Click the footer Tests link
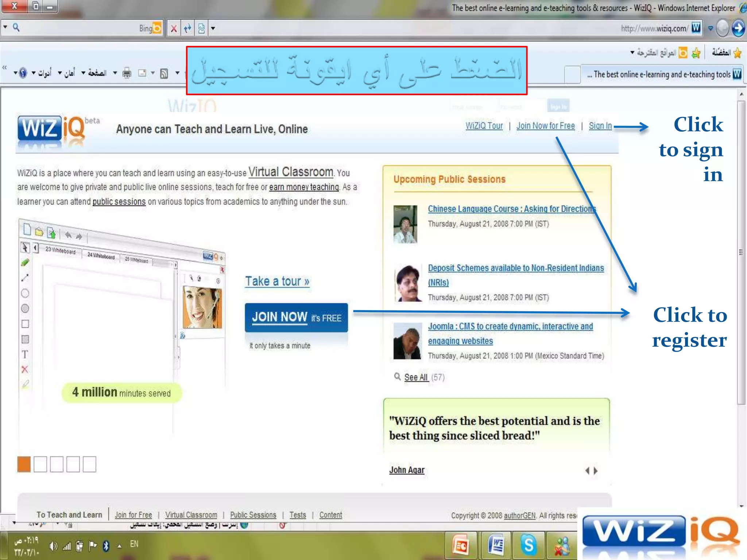 [x=298, y=515]
